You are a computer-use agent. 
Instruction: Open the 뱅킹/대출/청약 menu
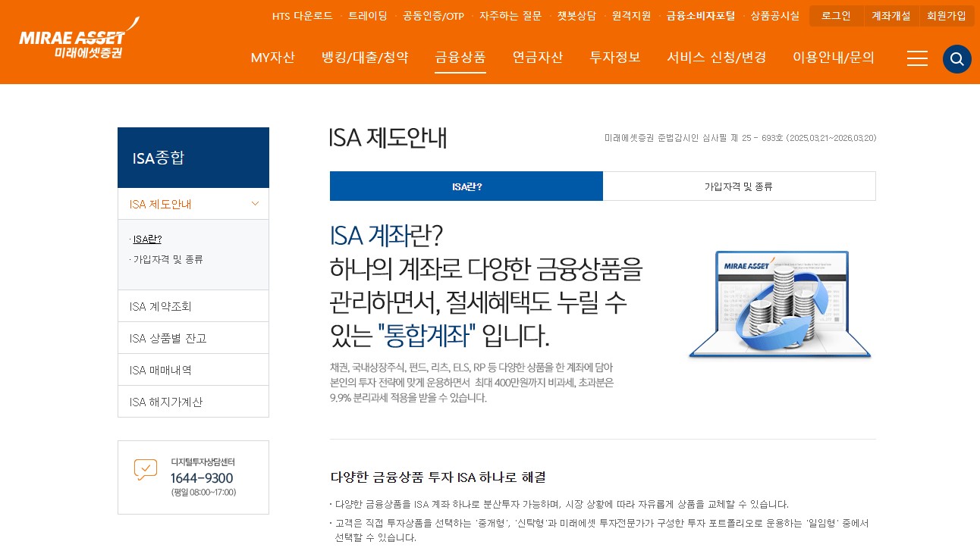[365, 58]
